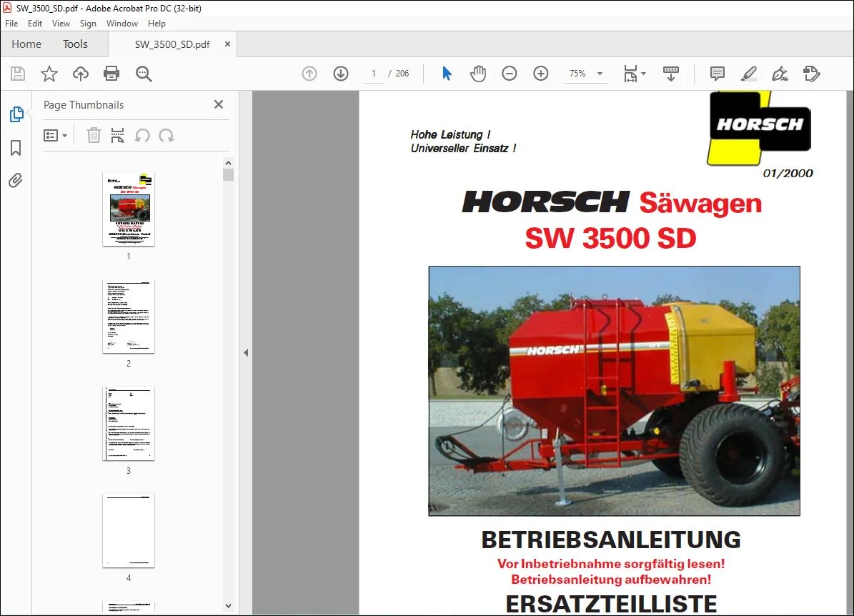Click the 'Page Thumbnails' panel title
This screenshot has height=616, width=854.
click(x=84, y=105)
